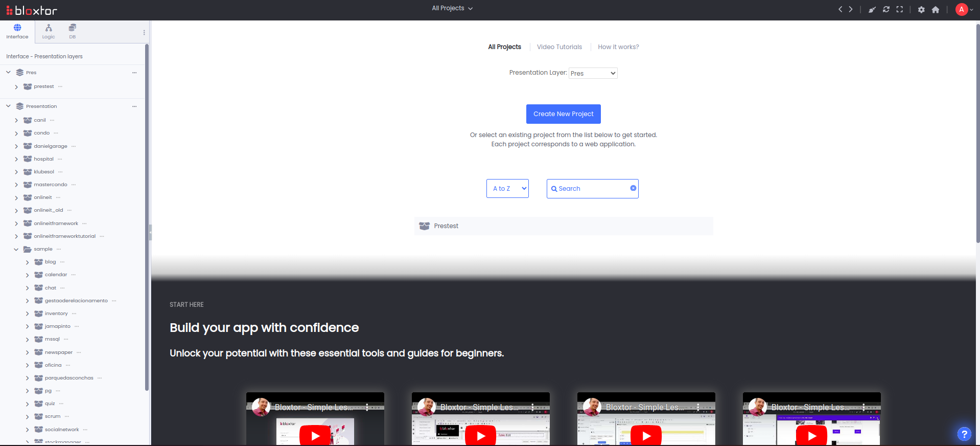Go to home icon
Screen dimensions: 980x446
click(936, 10)
